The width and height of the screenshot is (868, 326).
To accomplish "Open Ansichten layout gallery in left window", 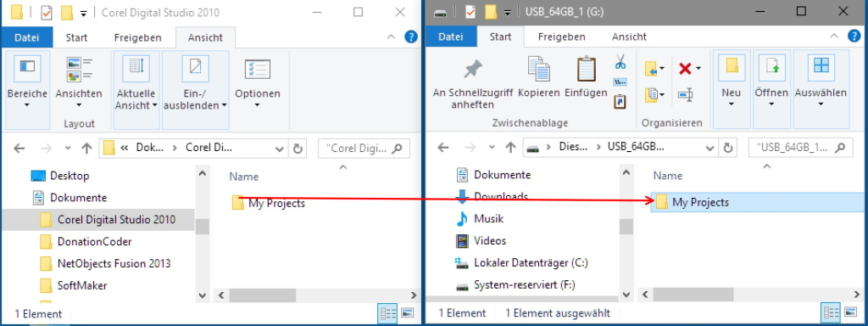I will 79,82.
